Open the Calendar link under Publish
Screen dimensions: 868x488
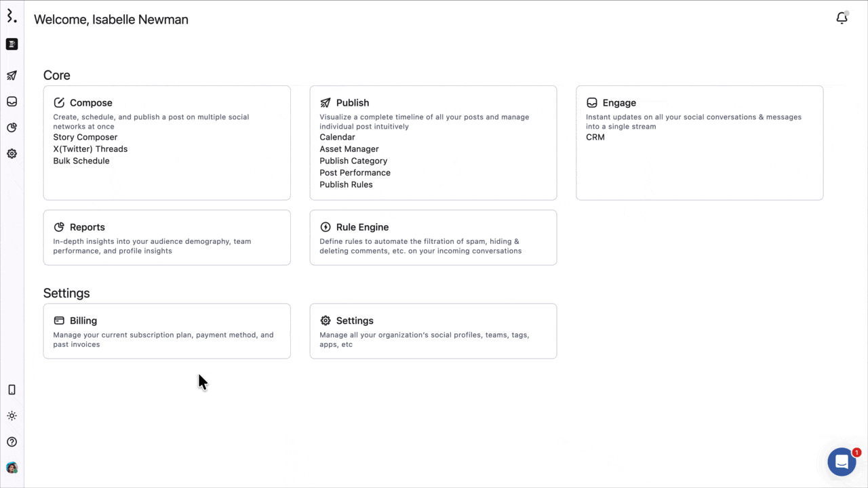pos(337,137)
